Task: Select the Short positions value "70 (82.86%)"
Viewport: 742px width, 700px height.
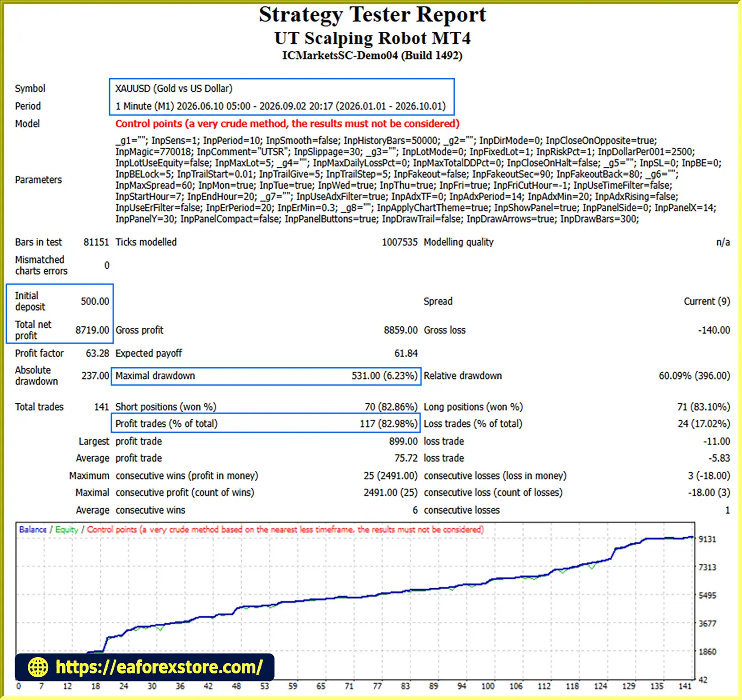Action: click(x=391, y=407)
